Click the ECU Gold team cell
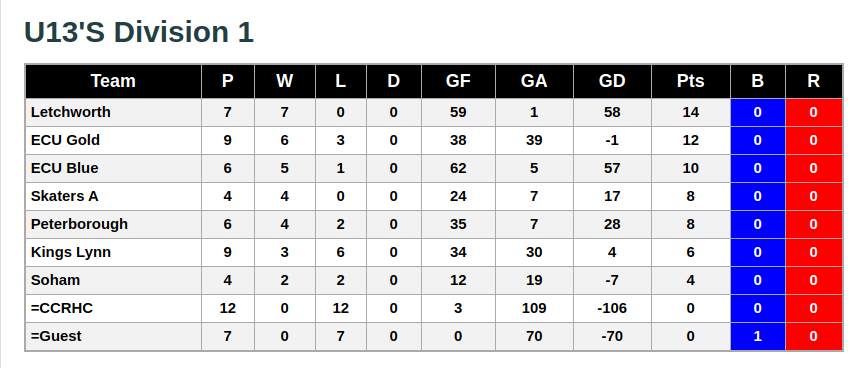The image size is (850, 368). pos(113,140)
